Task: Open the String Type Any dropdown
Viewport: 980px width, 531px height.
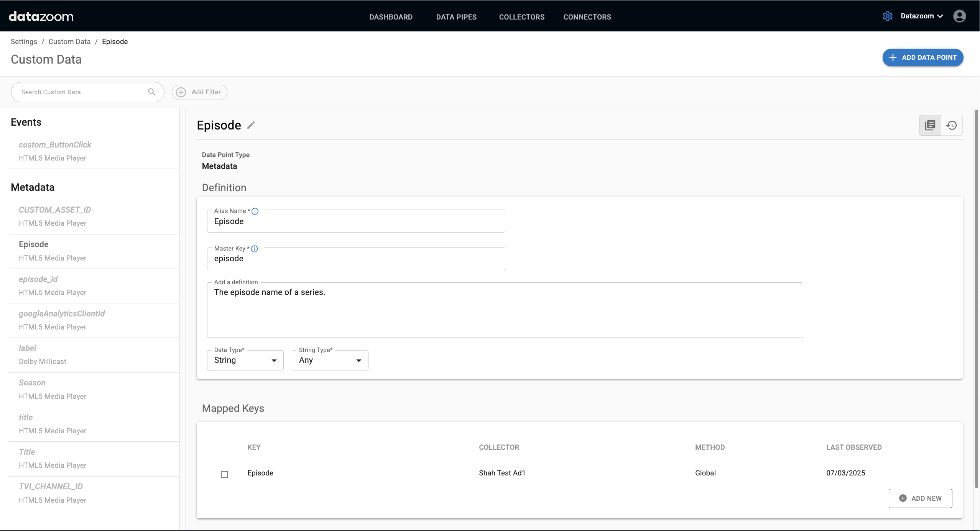Action: [330, 360]
